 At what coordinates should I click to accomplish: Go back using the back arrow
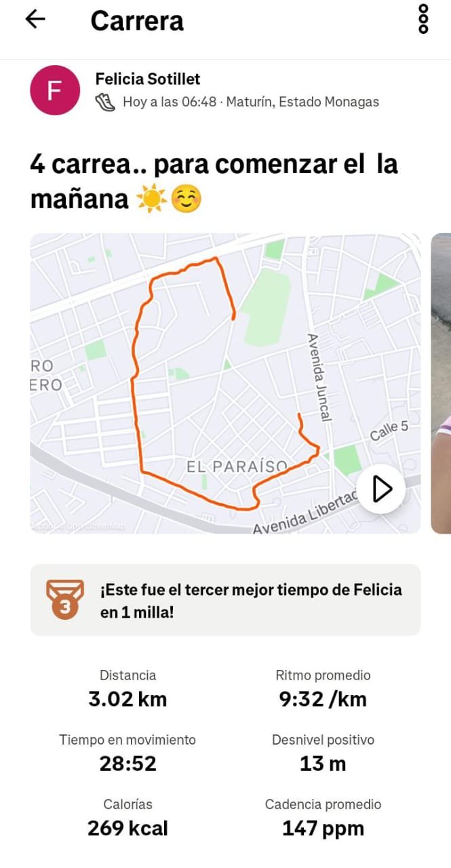(x=35, y=20)
